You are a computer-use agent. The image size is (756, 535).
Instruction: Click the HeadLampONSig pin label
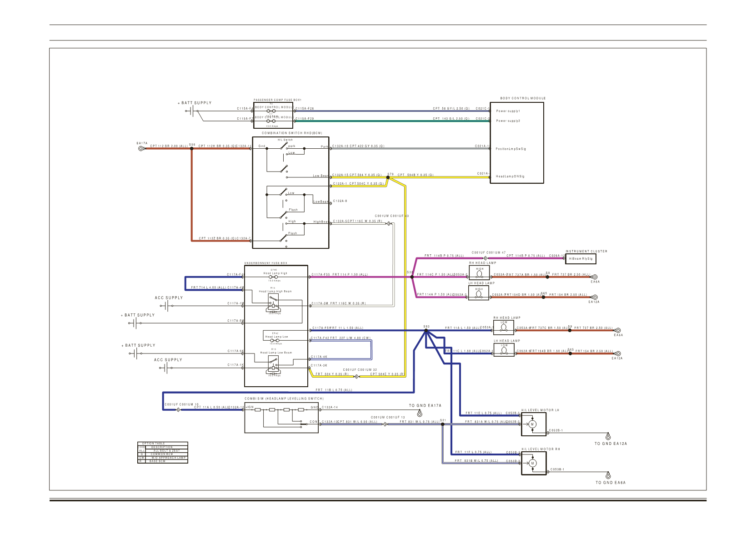tap(510, 177)
